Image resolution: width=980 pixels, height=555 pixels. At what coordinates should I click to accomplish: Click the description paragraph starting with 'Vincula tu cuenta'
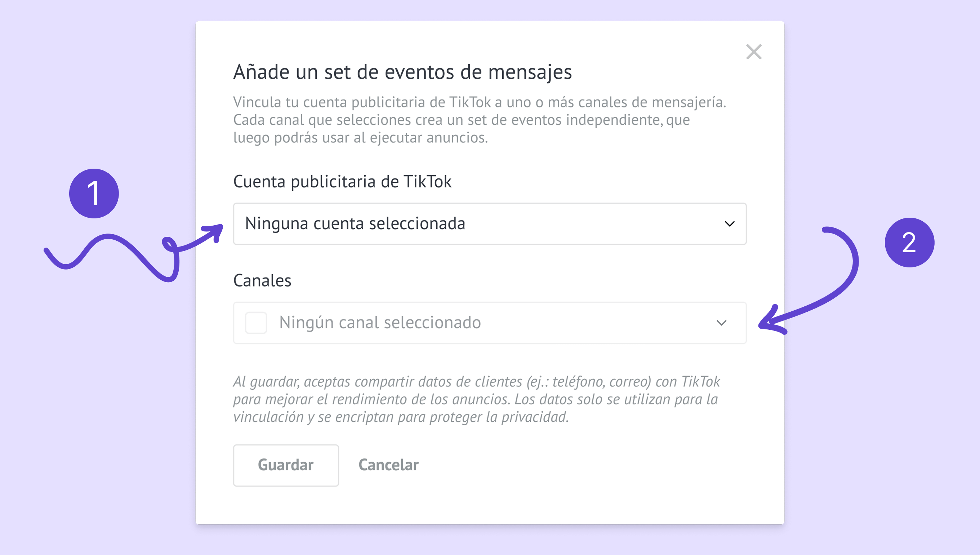tap(479, 120)
